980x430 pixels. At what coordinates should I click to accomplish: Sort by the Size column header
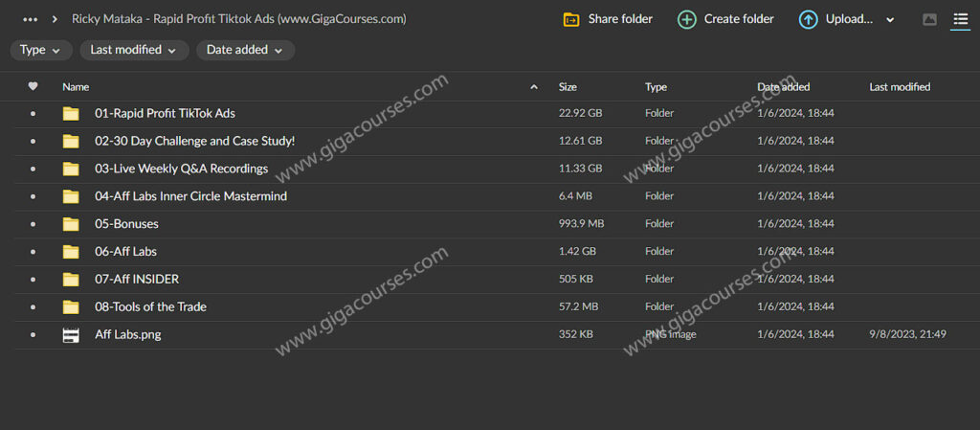568,87
